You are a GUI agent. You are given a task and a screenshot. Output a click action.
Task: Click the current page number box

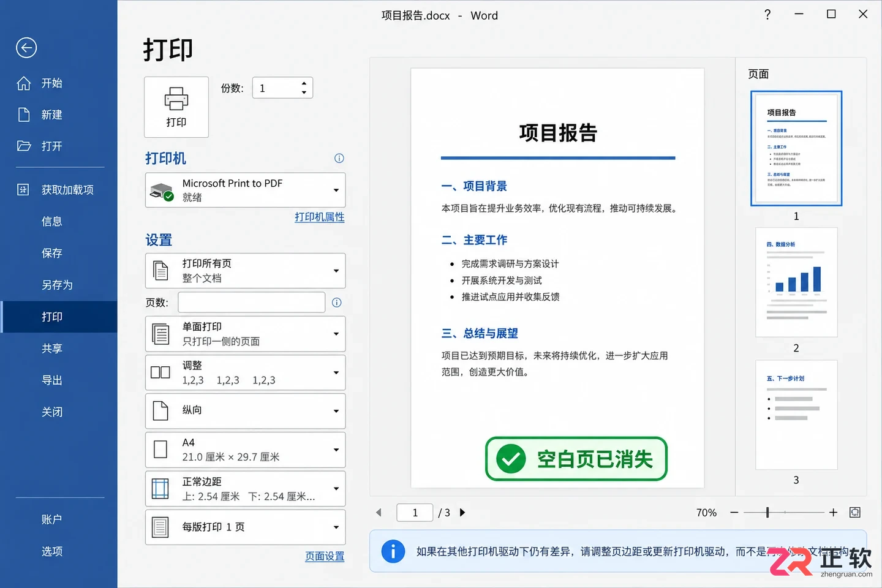click(x=415, y=513)
